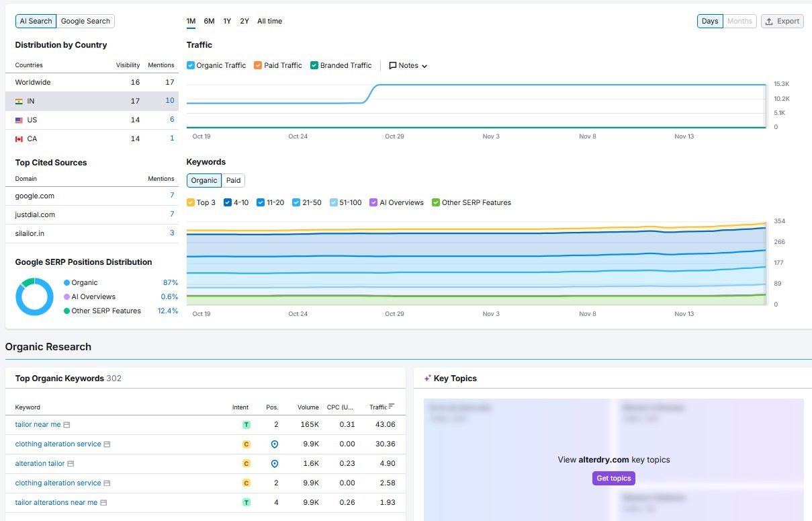Click the sparkle icon beside Key Topics
Image resolution: width=812 pixels, height=521 pixels.
click(x=427, y=378)
